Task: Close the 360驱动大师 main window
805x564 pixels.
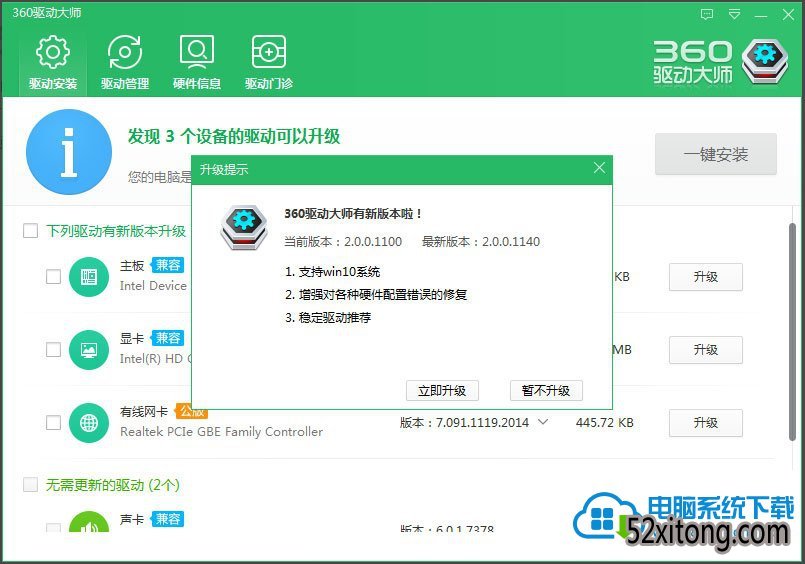Action: (788, 14)
